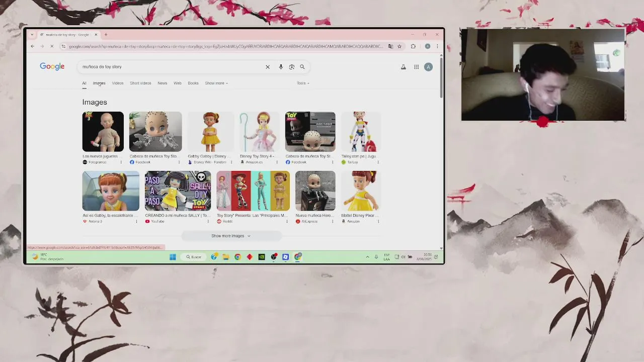The image size is (644, 362).
Task: Open the 'Así es Gabby, la escalofriante' image
Action: pos(111,191)
